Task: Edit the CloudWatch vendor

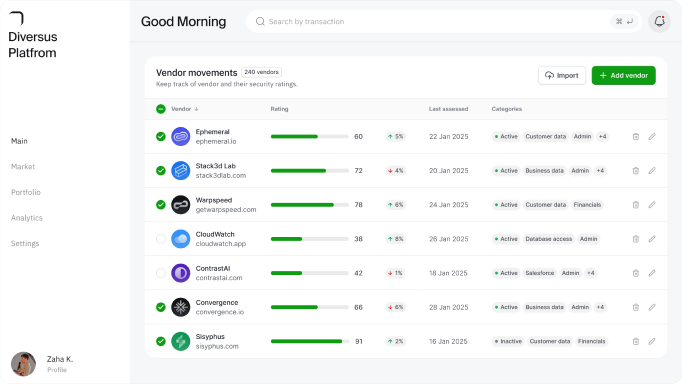Action: 652,239
